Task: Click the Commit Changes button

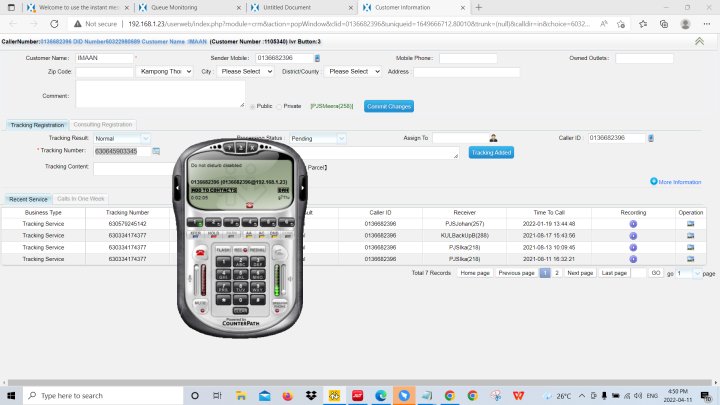Action: 388,105
